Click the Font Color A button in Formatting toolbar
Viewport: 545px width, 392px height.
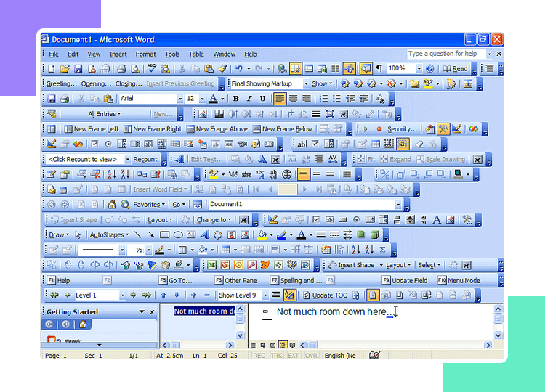click(x=214, y=99)
